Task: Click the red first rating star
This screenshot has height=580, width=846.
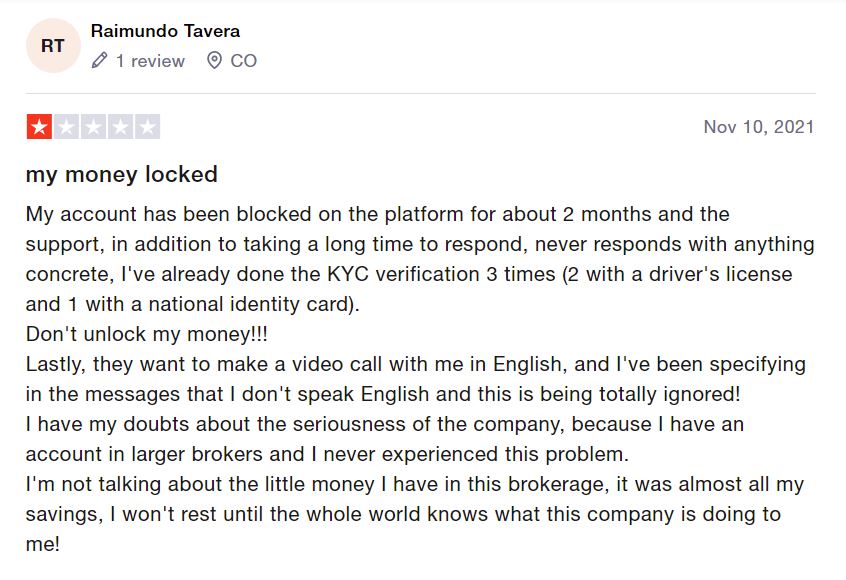Action: tap(39, 127)
